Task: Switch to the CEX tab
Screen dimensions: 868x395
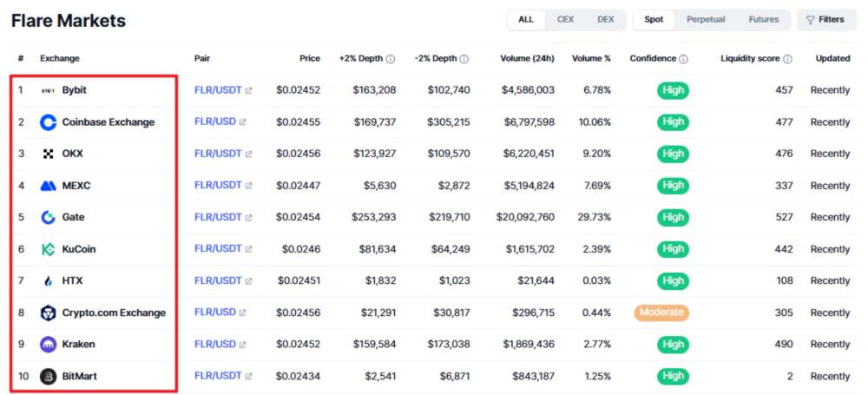Action: click(565, 19)
